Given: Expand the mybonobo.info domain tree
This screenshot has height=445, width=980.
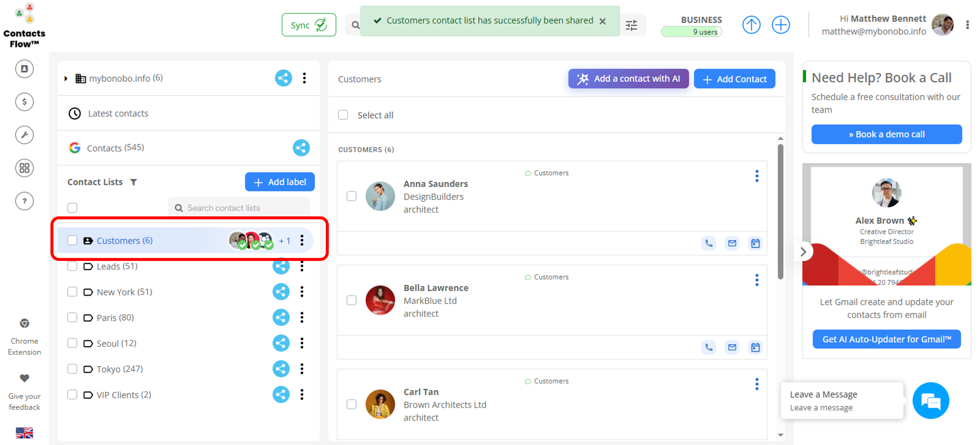Looking at the screenshot, I should pyautogui.click(x=66, y=79).
